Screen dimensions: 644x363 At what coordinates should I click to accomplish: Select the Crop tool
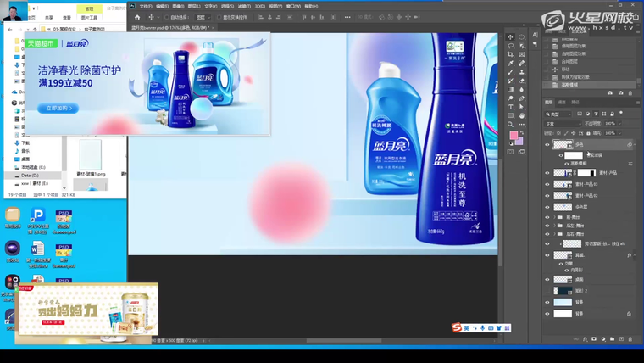tap(510, 54)
